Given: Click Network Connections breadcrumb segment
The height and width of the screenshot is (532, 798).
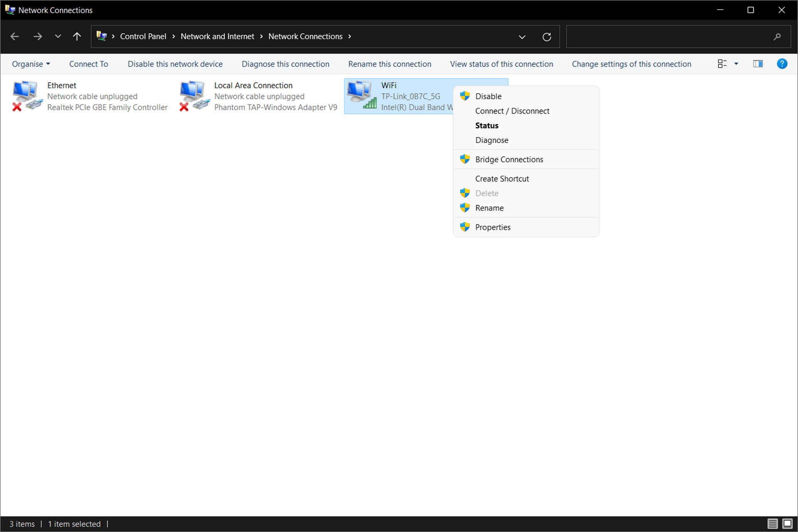Looking at the screenshot, I should (305, 37).
